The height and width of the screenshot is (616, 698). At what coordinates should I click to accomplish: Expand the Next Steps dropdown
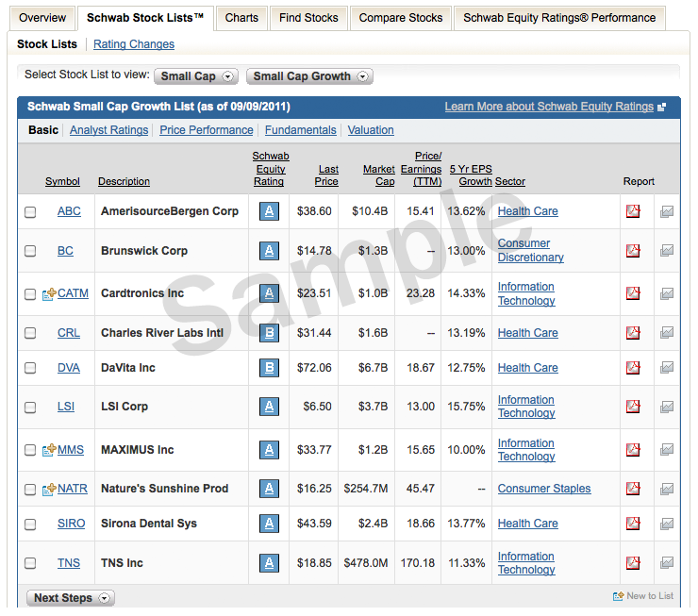[71, 598]
